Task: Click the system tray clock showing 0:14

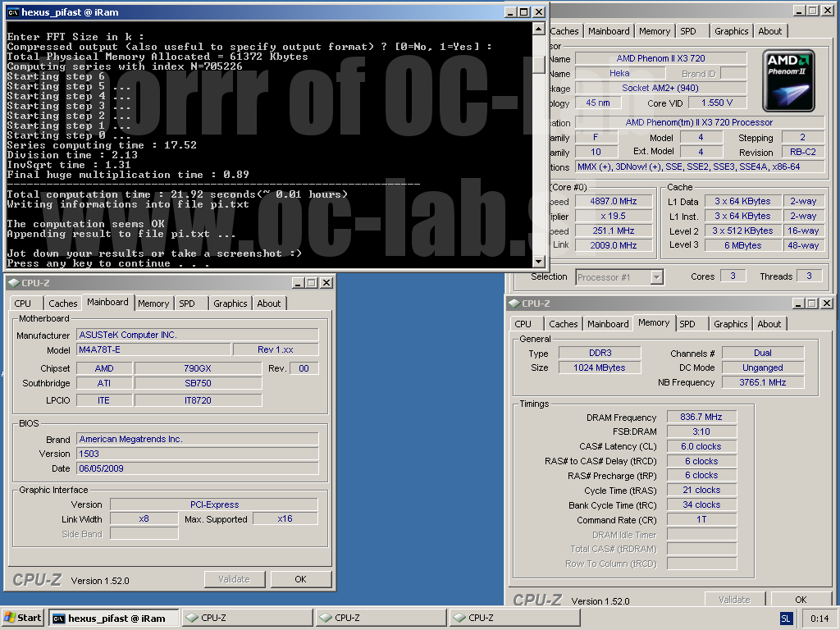Action: [x=819, y=619]
